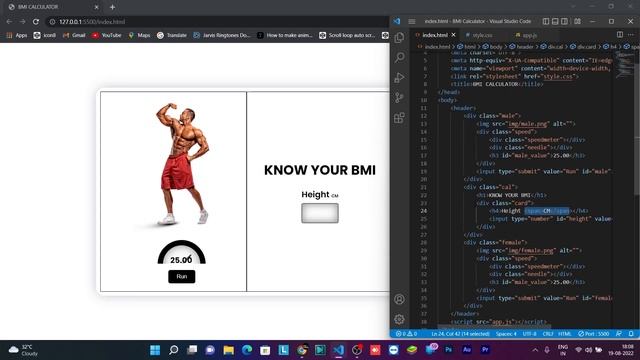The width and height of the screenshot is (640, 360).
Task: Open Microsoft Edge from the taskbar
Action: pyautogui.click(x=247, y=350)
